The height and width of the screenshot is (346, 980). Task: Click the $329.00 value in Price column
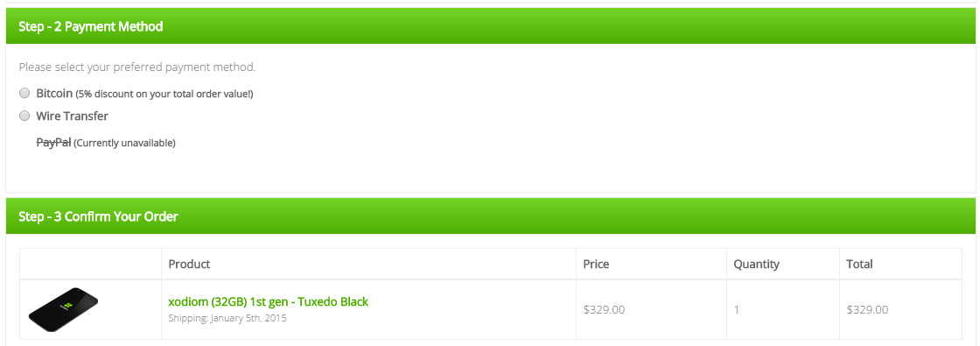[x=604, y=310]
